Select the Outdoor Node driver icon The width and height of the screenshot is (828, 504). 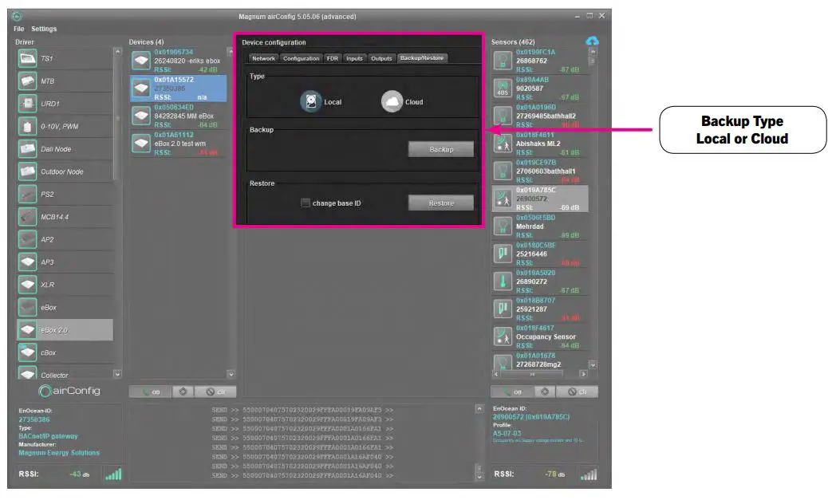pos(27,171)
